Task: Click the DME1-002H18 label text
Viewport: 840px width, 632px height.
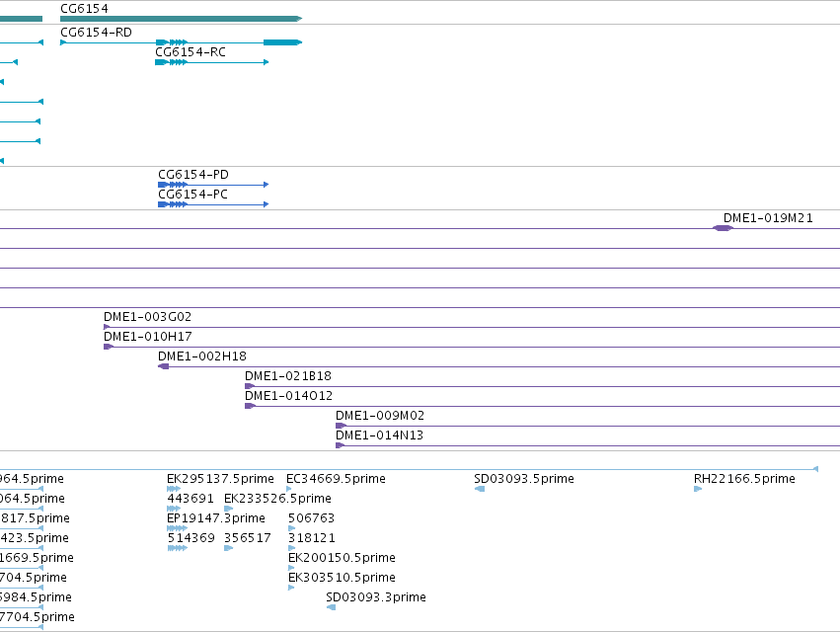Action: pos(202,356)
